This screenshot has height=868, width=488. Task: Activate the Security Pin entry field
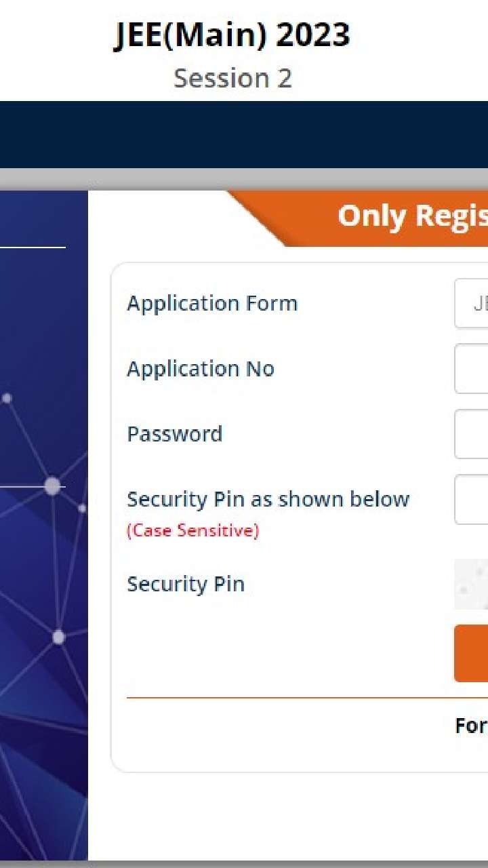pyautogui.click(x=472, y=500)
